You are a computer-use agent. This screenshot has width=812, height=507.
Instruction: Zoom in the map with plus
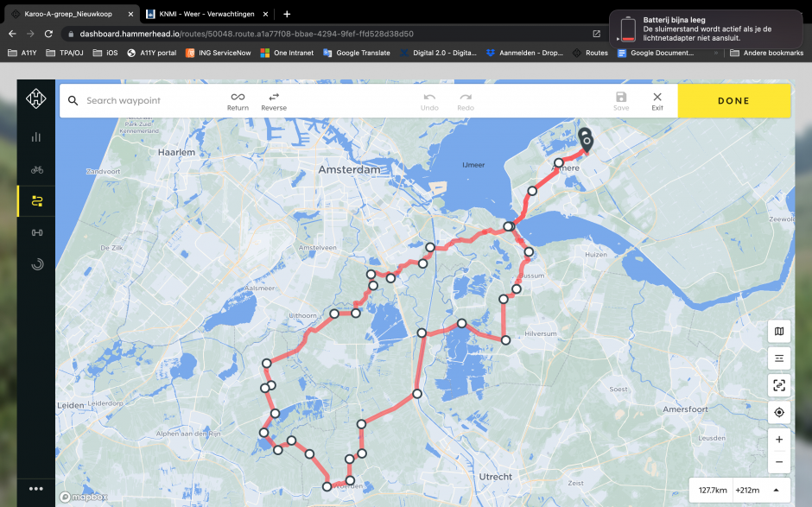pos(779,439)
